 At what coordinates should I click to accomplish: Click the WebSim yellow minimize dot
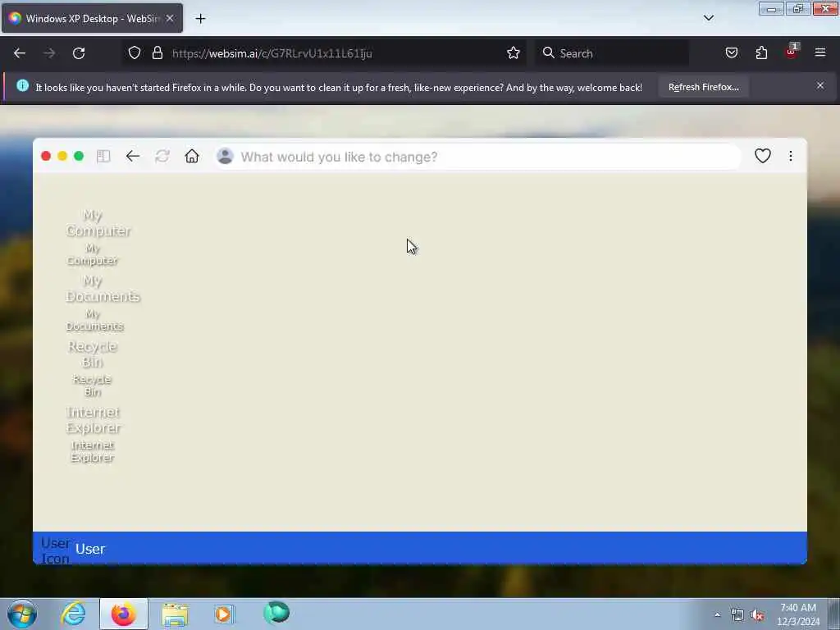point(62,156)
